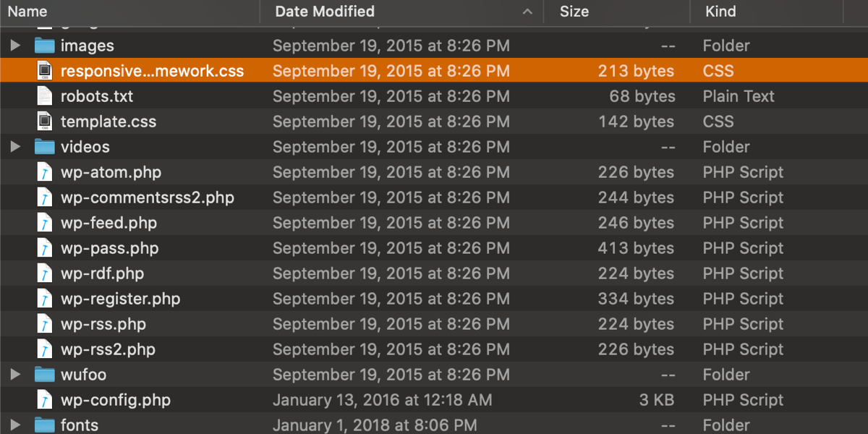Toggle sort direction arrow in Date Modified

click(528, 12)
